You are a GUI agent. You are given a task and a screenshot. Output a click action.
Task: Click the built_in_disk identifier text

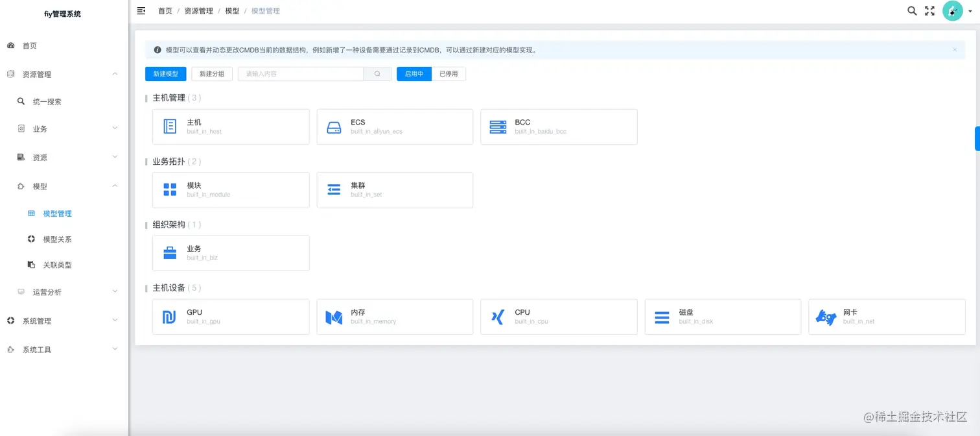pyautogui.click(x=696, y=322)
